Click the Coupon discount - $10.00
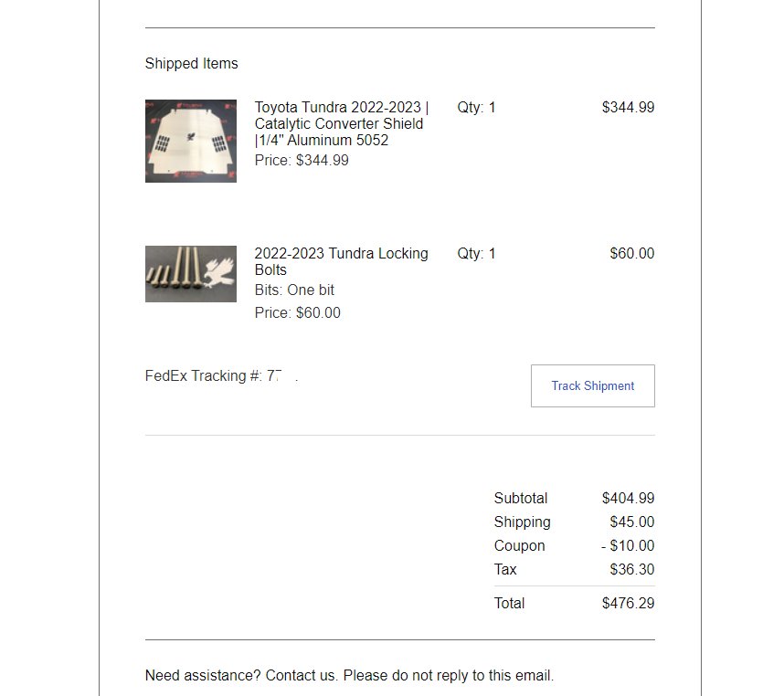The width and height of the screenshot is (784, 696). (628, 545)
